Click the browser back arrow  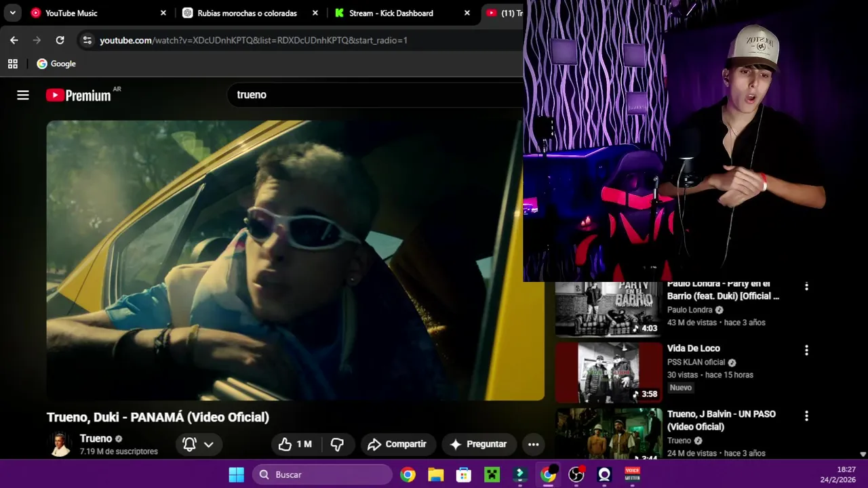tap(14, 40)
